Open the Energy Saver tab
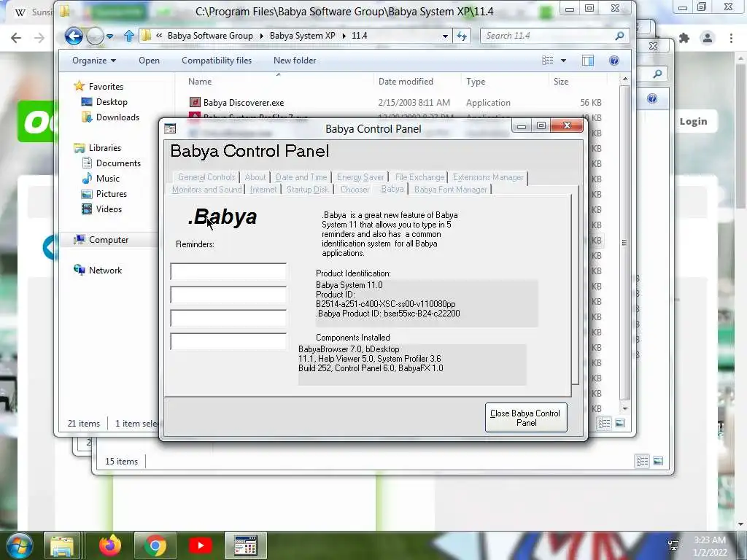747x560 pixels. 360,177
